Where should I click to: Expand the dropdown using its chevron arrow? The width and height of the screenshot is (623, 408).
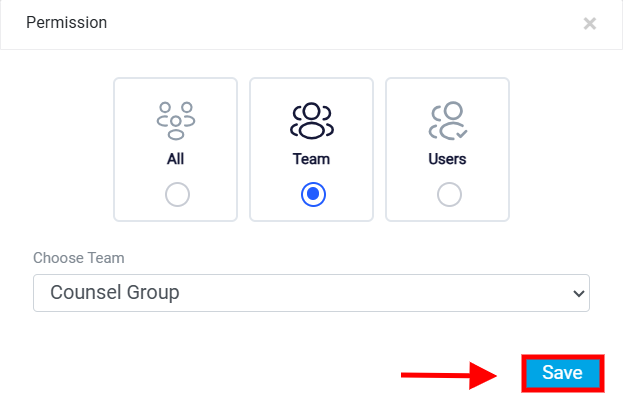point(578,294)
